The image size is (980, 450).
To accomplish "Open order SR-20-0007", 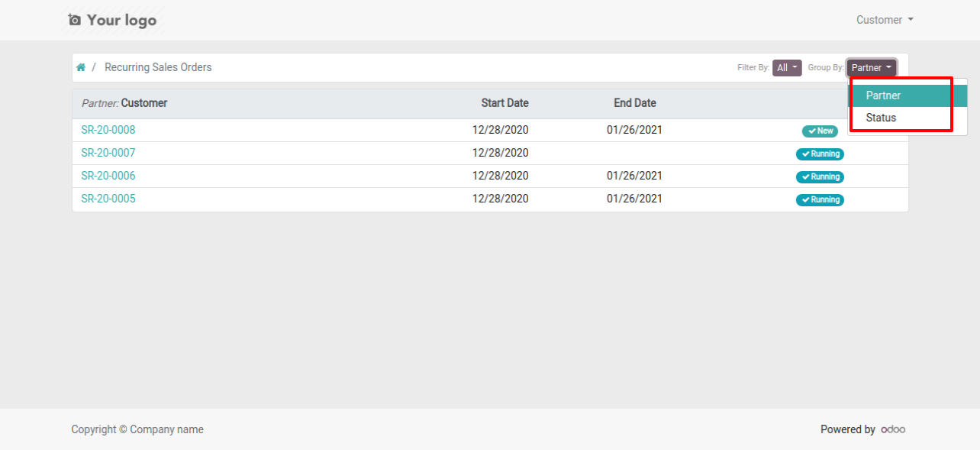I will pos(108,153).
